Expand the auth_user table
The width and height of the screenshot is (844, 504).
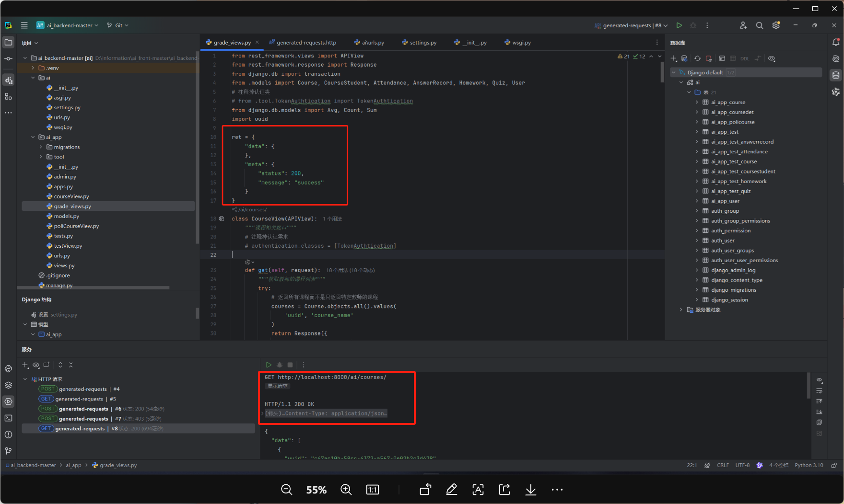[x=697, y=241]
